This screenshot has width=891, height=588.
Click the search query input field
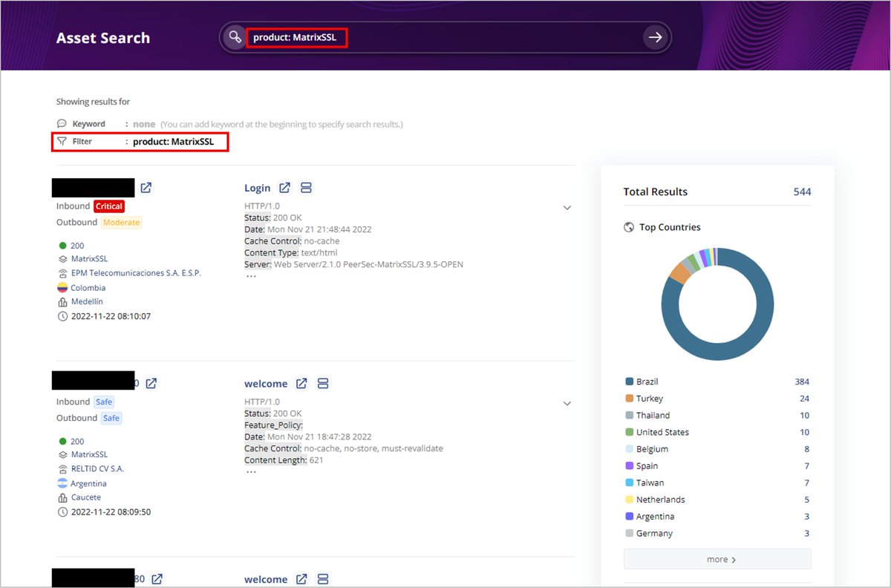(x=446, y=37)
